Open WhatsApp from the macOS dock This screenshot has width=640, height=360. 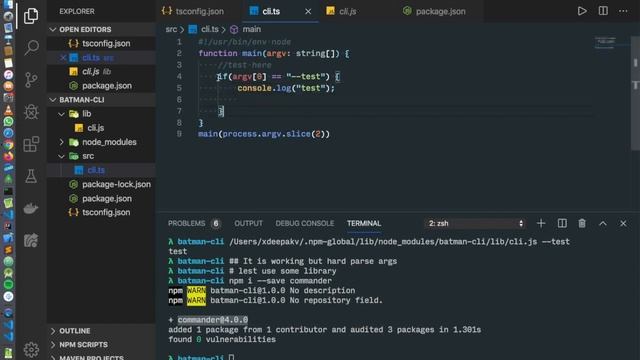tap(8, 121)
